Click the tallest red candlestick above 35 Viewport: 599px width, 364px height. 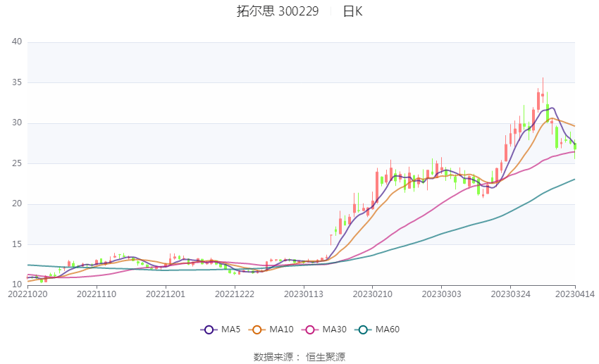point(543,93)
